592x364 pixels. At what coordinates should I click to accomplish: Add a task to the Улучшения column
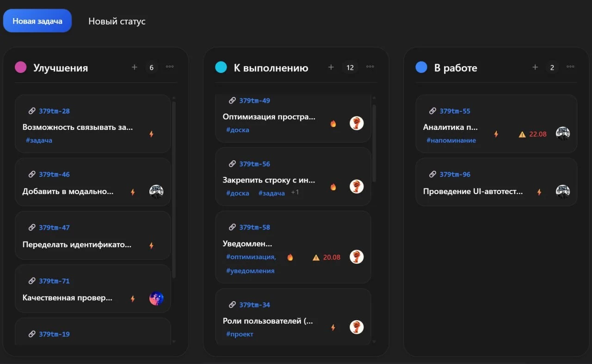coord(135,67)
